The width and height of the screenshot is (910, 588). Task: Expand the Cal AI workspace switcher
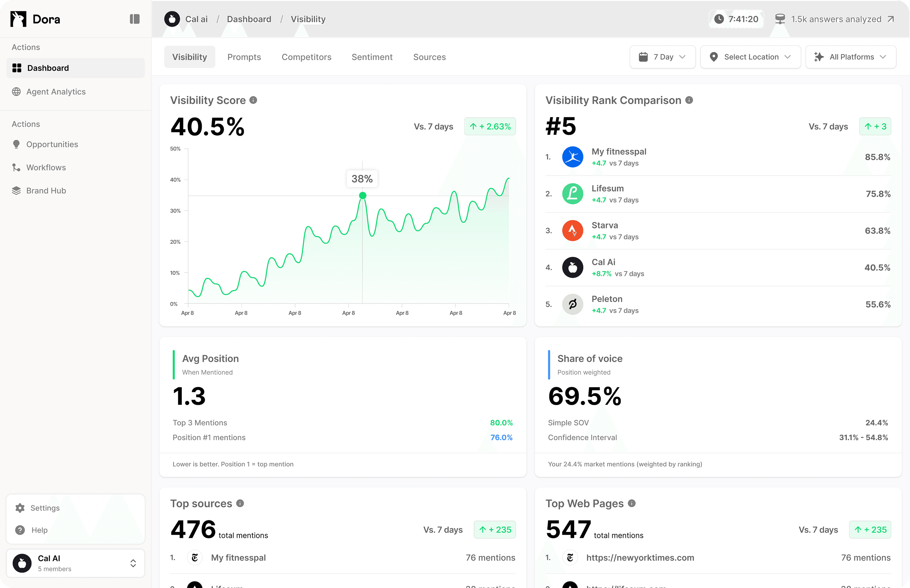[133, 563]
